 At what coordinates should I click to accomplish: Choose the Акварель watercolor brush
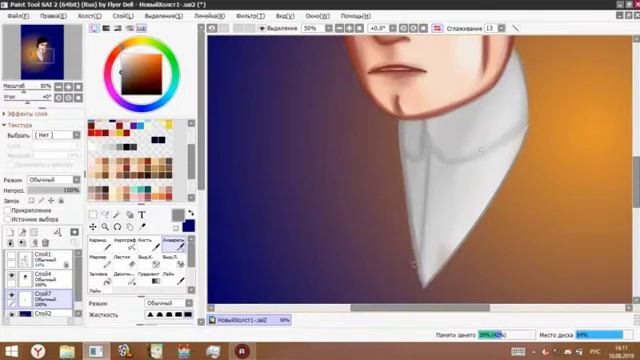click(174, 244)
